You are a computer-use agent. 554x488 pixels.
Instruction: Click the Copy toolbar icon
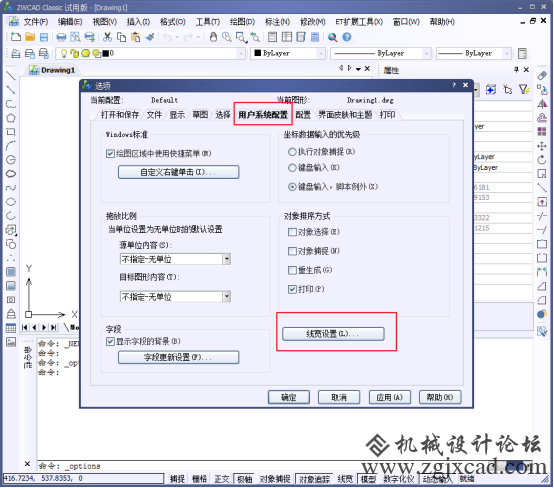pyautogui.click(x=122, y=37)
